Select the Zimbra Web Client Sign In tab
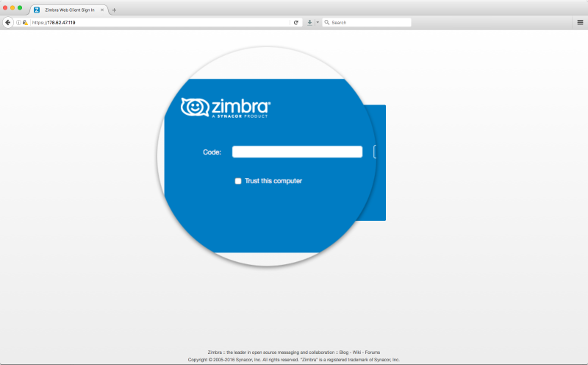 tap(69, 10)
